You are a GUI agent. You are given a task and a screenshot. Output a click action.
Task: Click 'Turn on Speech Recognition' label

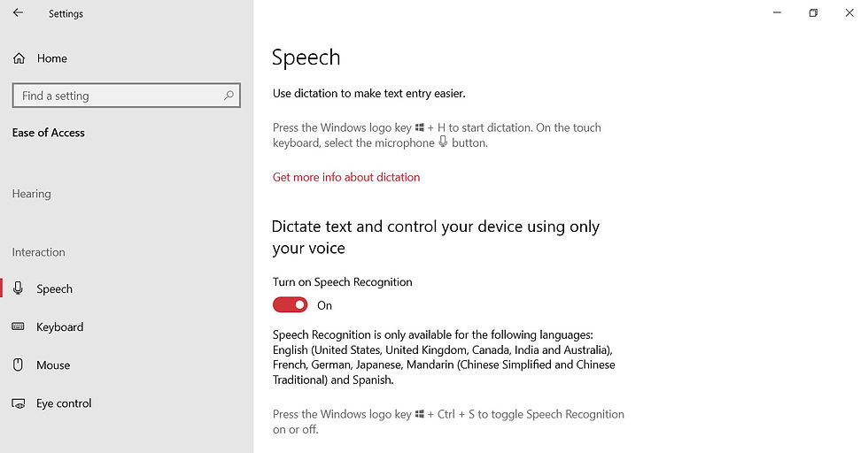point(342,282)
